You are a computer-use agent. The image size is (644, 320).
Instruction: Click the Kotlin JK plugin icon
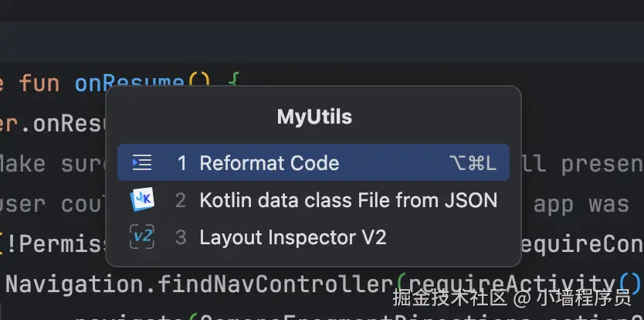142,200
